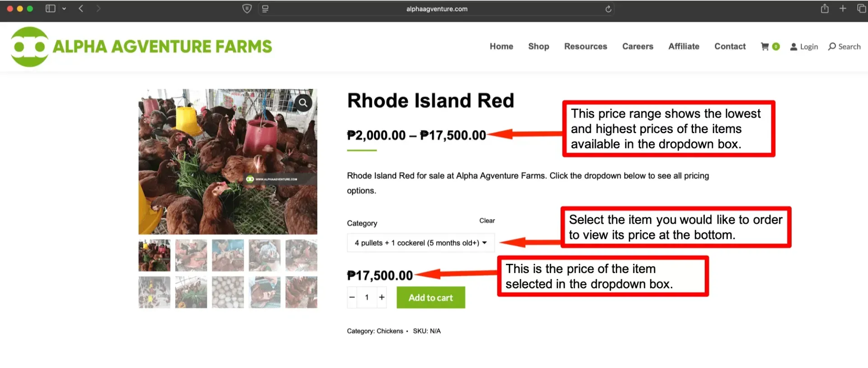Go to the Resources menu item
The width and height of the screenshot is (868, 368).
585,47
